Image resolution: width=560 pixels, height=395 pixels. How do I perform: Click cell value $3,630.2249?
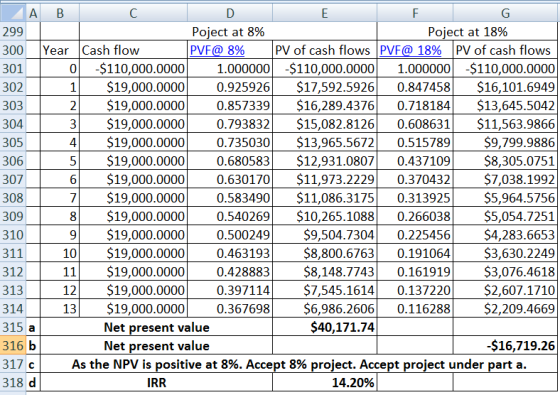(505, 253)
